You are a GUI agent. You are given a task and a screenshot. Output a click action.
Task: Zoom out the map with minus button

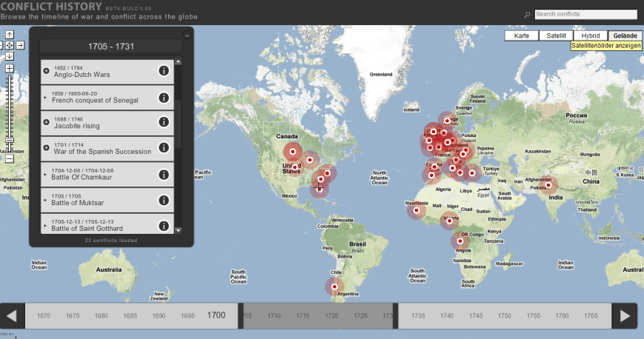pos(10,158)
